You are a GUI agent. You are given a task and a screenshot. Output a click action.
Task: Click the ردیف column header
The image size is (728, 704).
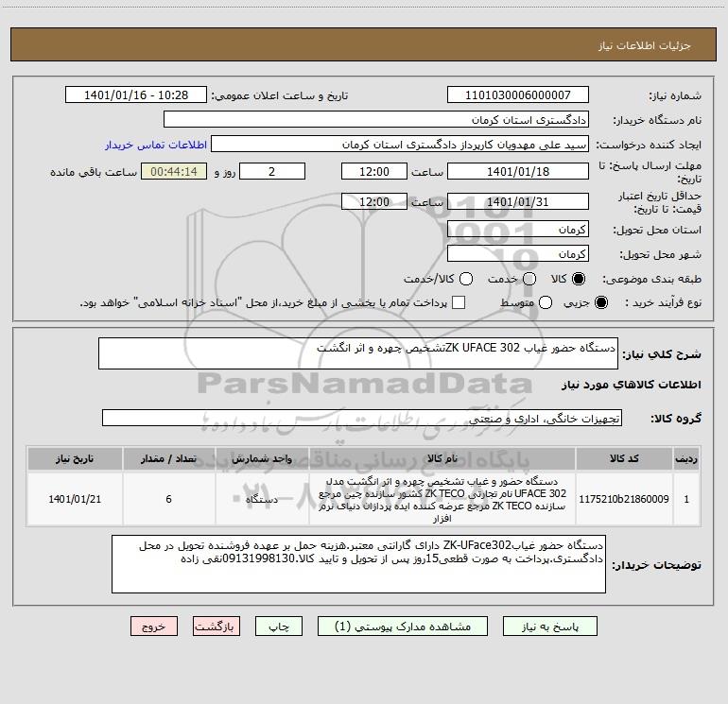tap(686, 458)
